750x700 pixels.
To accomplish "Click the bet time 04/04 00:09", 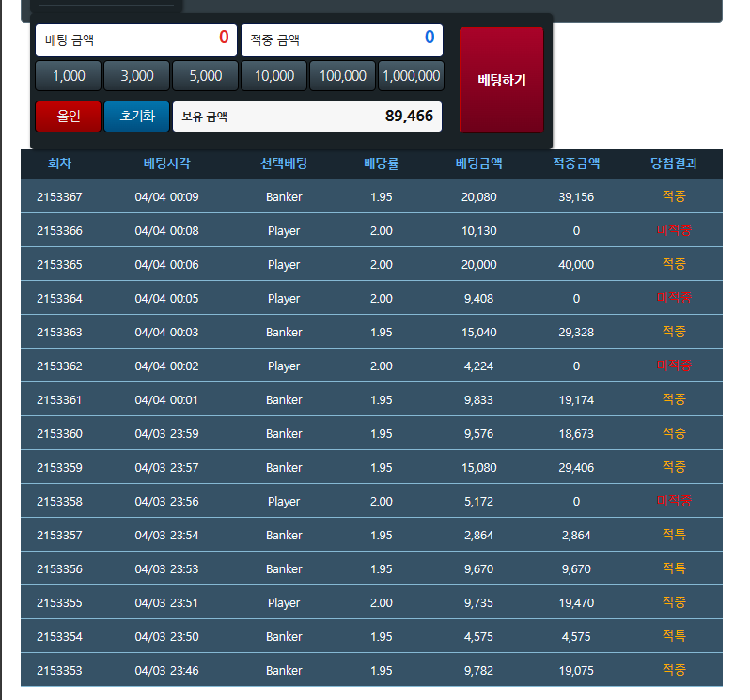I will coord(166,197).
